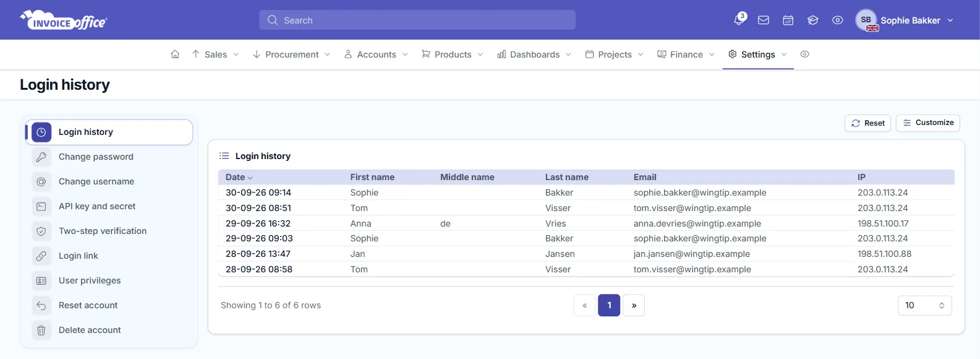Open the Procurement menu
The height and width of the screenshot is (359, 980).
(x=291, y=54)
